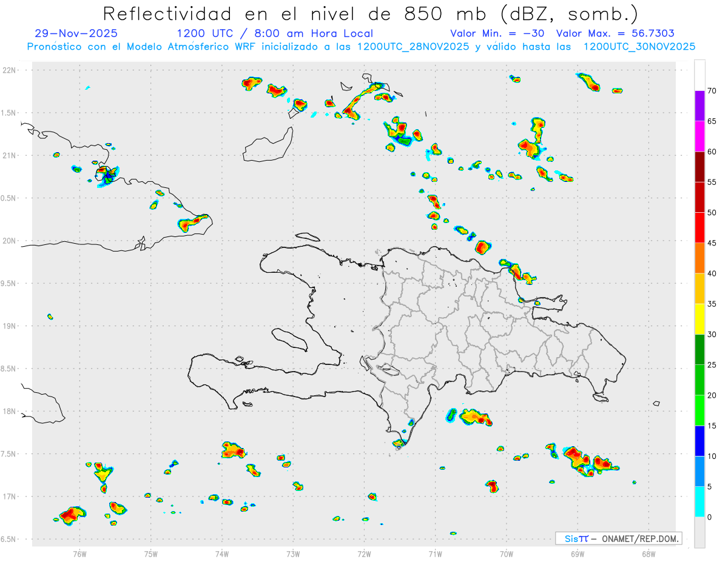The height and width of the screenshot is (562, 728).
Task: Click the colorbar label "60"
Action: click(712, 152)
